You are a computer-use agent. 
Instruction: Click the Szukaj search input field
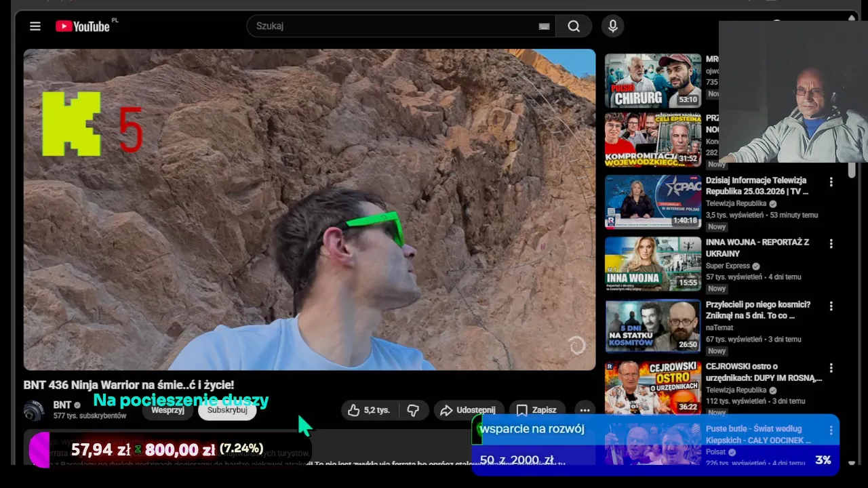click(x=401, y=26)
